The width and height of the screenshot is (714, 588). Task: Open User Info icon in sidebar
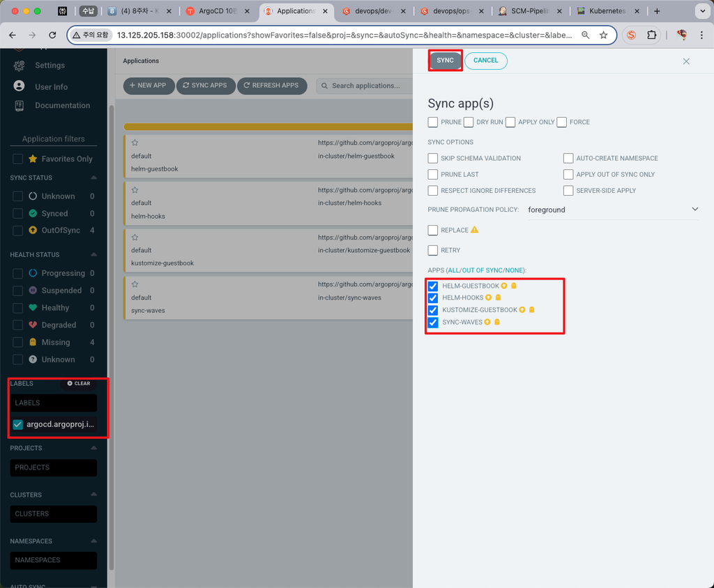19,86
